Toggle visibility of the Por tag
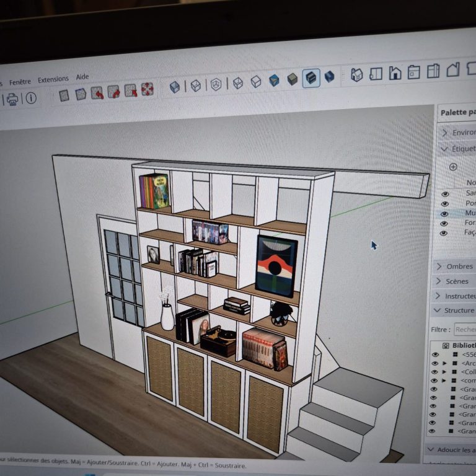 pyautogui.click(x=445, y=204)
